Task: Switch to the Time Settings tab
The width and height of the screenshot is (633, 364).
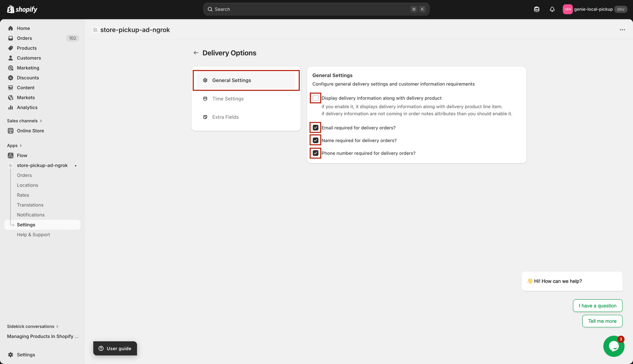Action: (228, 98)
